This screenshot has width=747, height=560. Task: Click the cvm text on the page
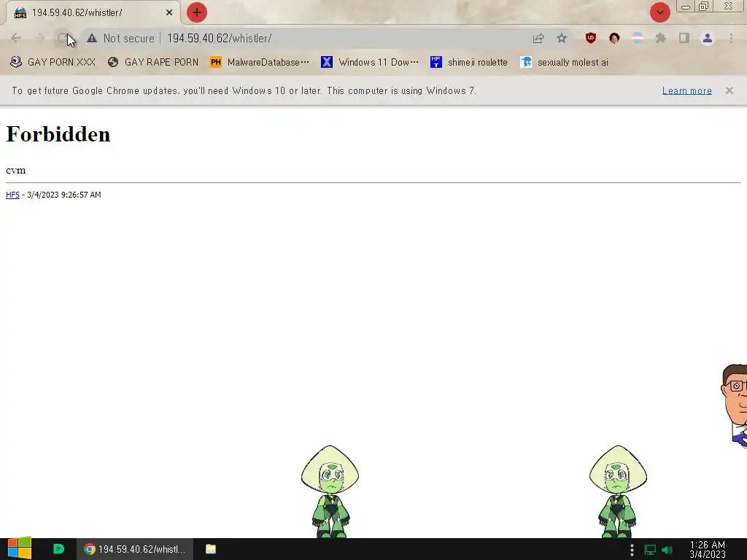click(16, 170)
